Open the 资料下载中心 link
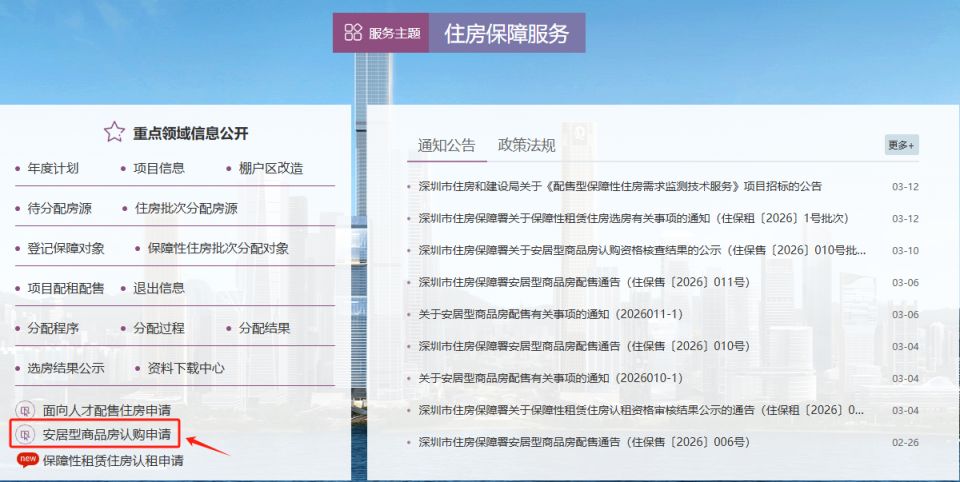Viewport: 960px width, 482px height. (186, 368)
